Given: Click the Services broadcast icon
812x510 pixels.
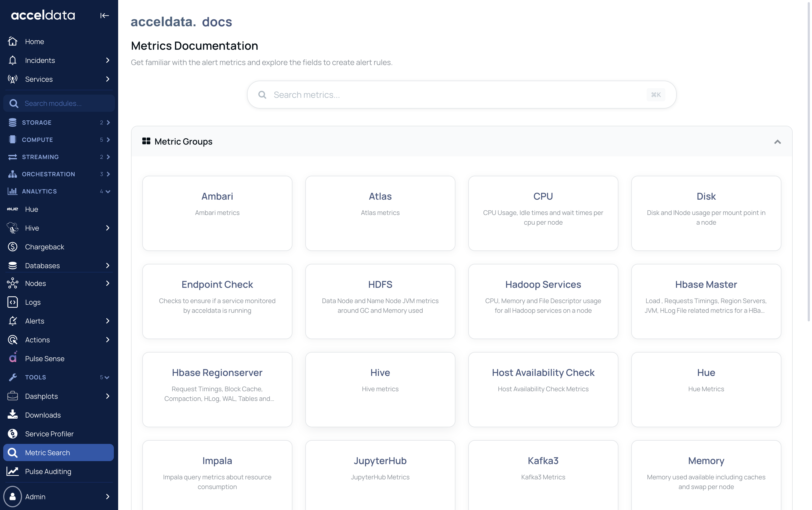Looking at the screenshot, I should [x=13, y=79].
